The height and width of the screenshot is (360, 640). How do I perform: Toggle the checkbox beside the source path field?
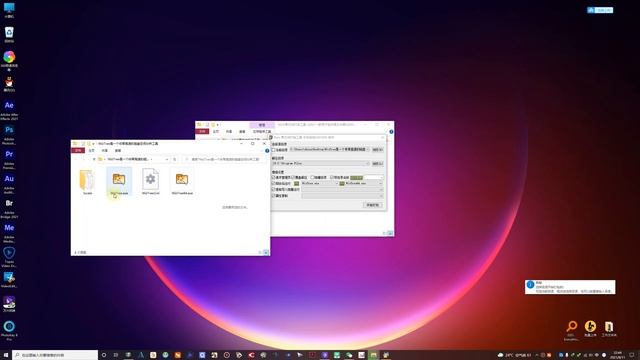tap(273, 150)
